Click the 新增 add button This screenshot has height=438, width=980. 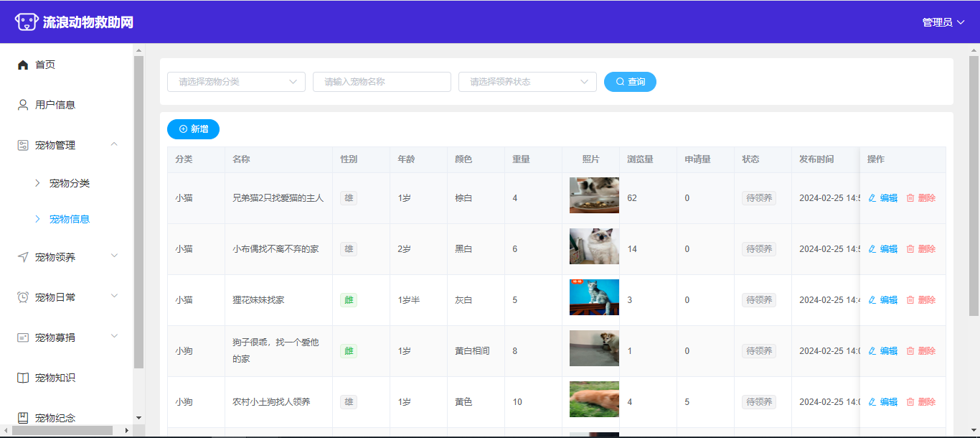point(193,129)
